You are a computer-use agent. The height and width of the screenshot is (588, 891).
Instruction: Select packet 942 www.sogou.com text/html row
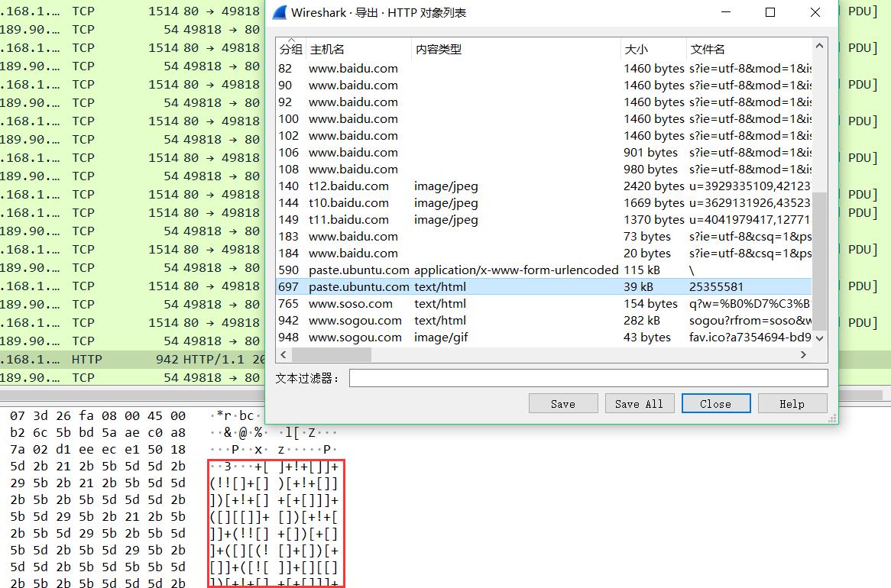[x=544, y=321]
